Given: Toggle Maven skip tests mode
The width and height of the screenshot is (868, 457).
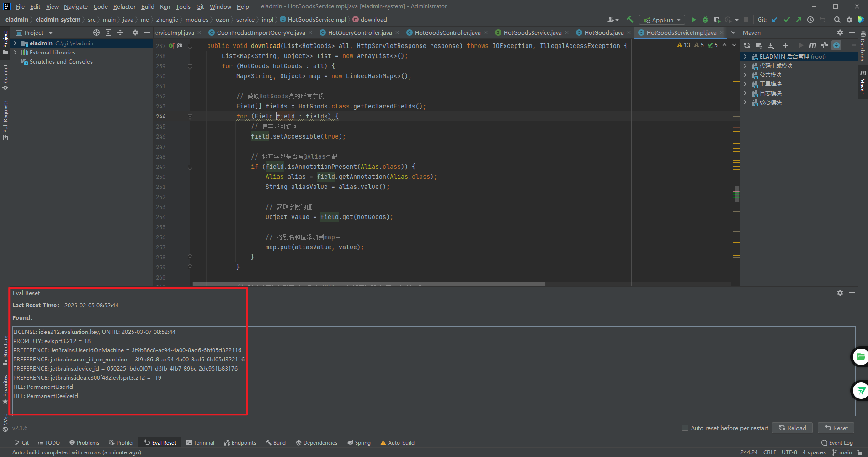Looking at the screenshot, I should pos(836,45).
